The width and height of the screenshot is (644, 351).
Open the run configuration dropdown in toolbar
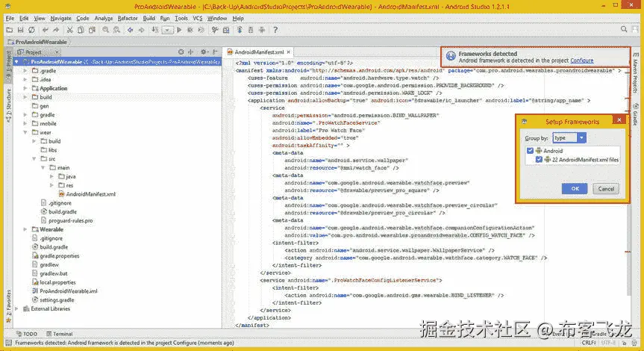pos(167,30)
